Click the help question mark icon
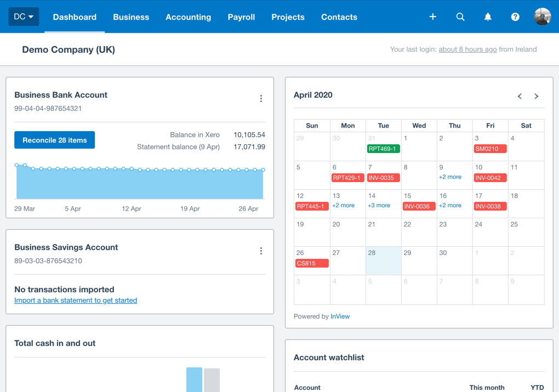This screenshot has height=392, width=559. coord(515,17)
